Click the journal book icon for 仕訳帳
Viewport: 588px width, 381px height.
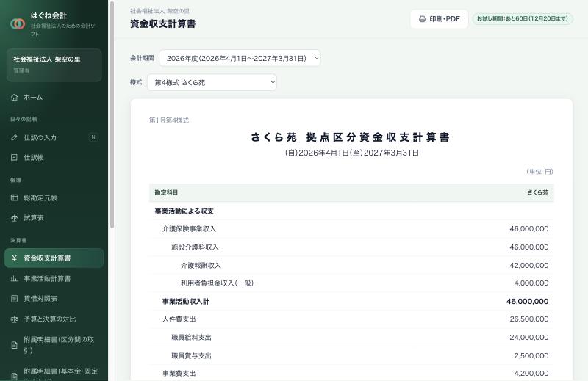pyautogui.click(x=14, y=157)
